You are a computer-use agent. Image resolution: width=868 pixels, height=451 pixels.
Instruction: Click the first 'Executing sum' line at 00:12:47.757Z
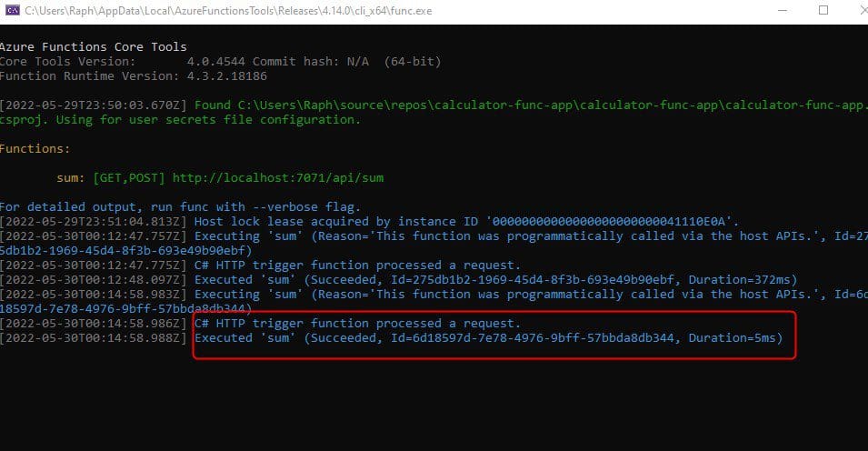434,236
